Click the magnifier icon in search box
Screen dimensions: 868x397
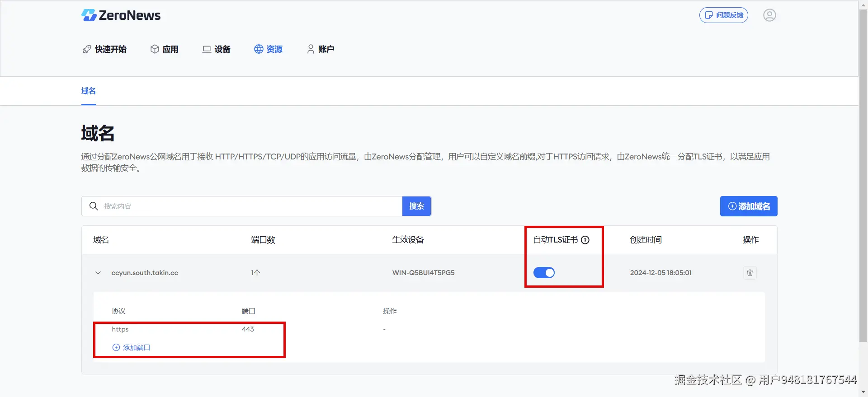94,206
